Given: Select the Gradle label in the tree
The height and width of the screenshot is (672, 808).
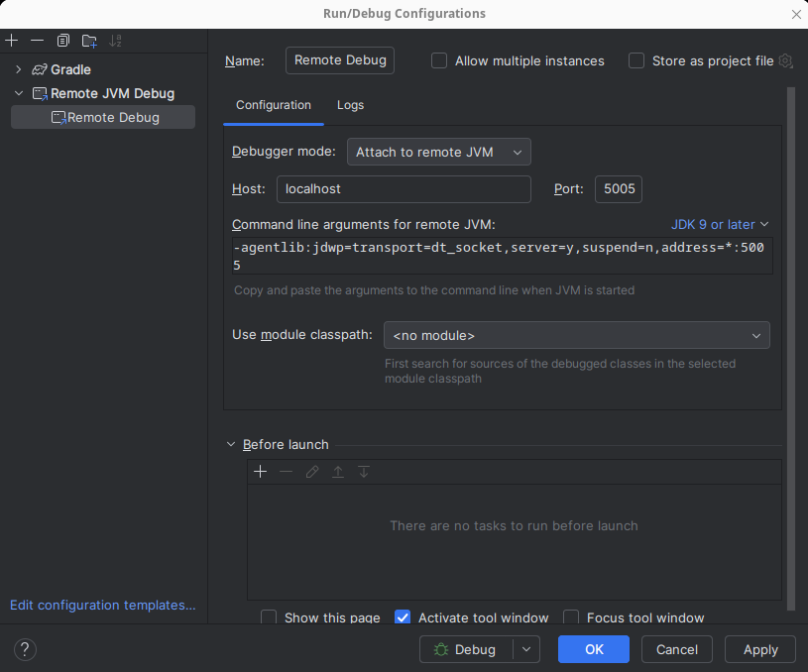Looking at the screenshot, I should click(70, 69).
